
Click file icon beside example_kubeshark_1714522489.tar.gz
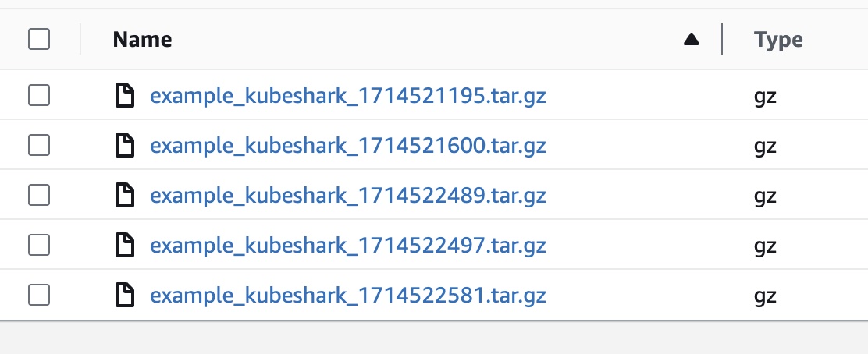tap(125, 196)
